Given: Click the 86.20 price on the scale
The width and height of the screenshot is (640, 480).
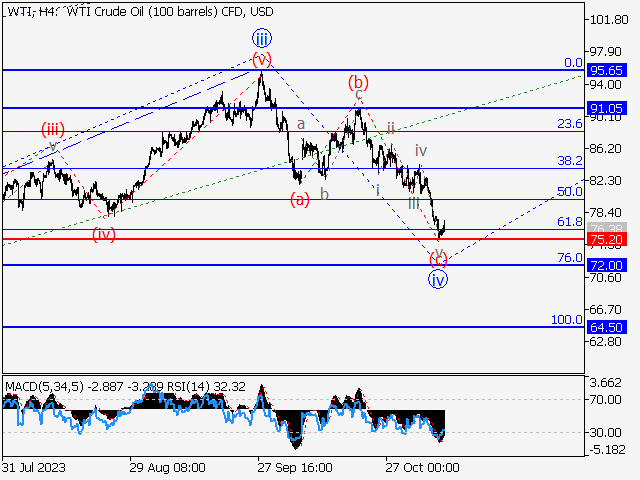Looking at the screenshot, I should point(605,149).
